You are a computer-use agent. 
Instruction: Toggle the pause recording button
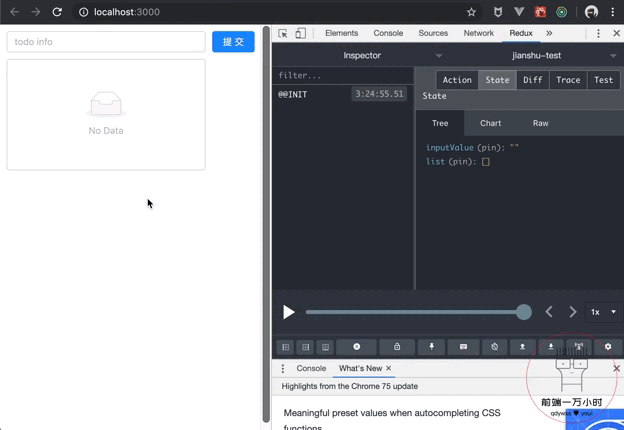pyautogui.click(x=357, y=347)
